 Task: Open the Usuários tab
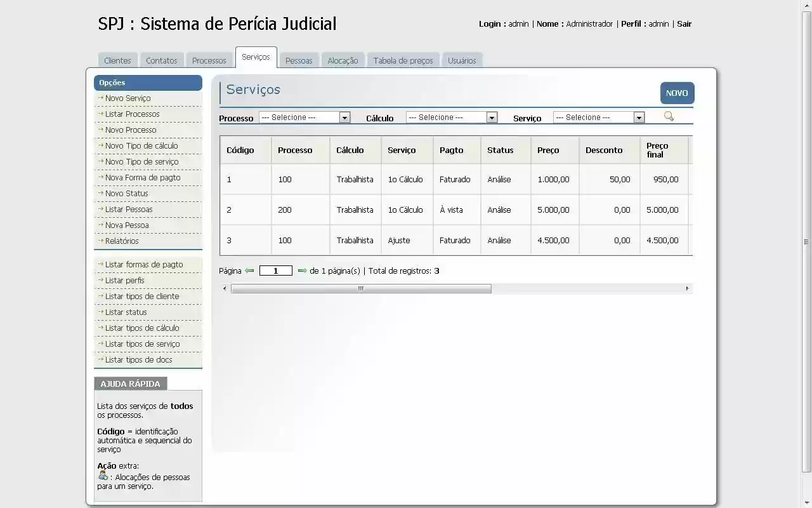(462, 60)
